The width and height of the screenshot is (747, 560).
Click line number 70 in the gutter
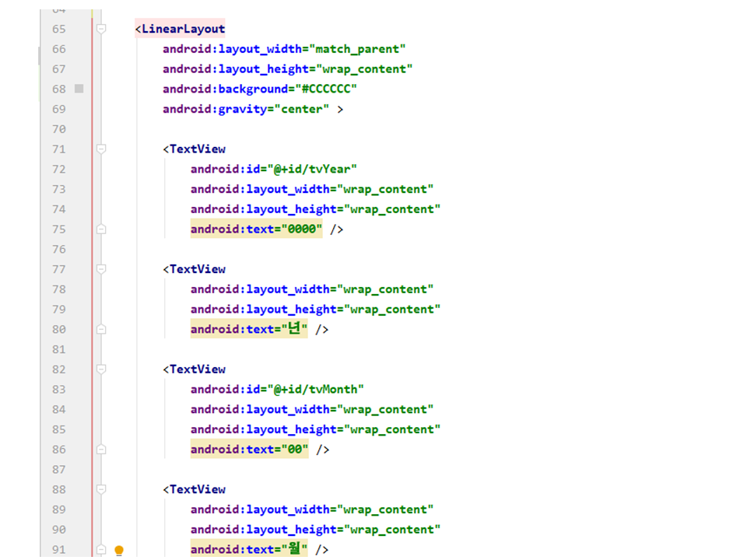58,129
